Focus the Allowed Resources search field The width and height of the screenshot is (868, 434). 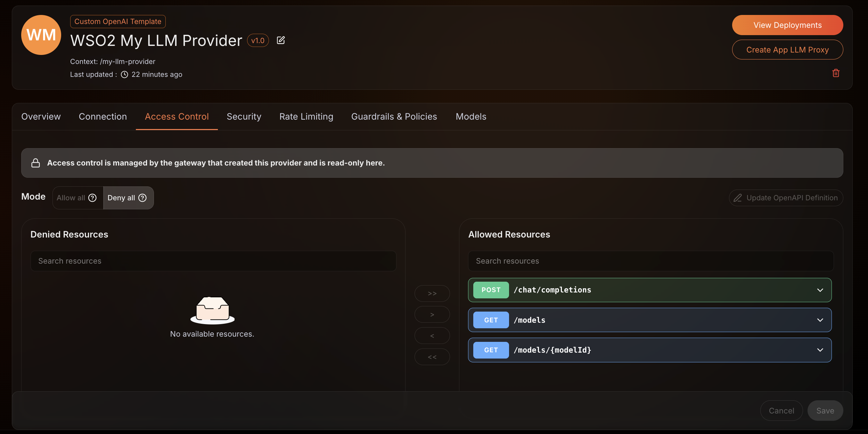[x=651, y=261]
